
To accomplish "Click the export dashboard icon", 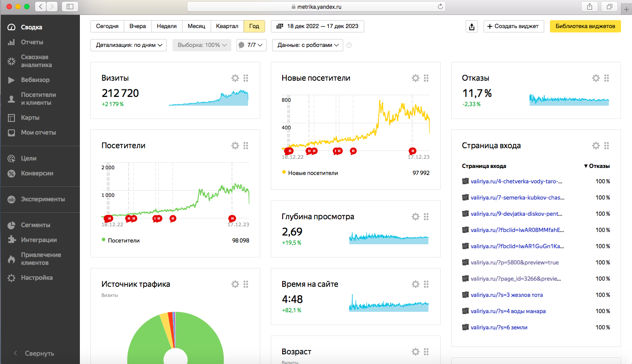I will pos(472,26).
